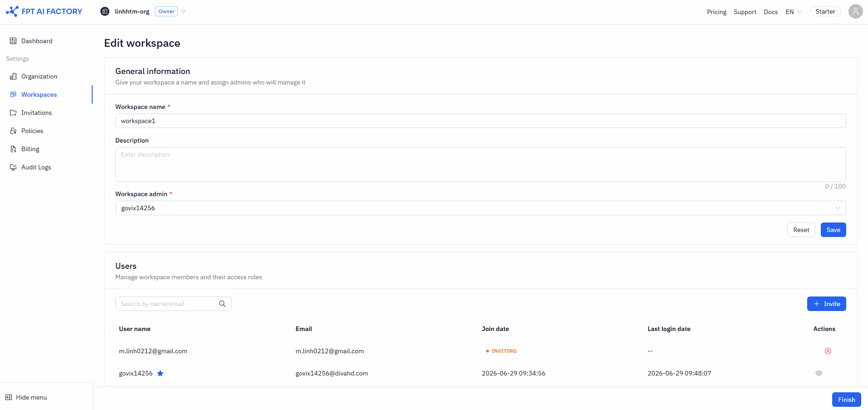The image size is (868, 410).
Task: Open Invitations menu item
Action: (36, 113)
